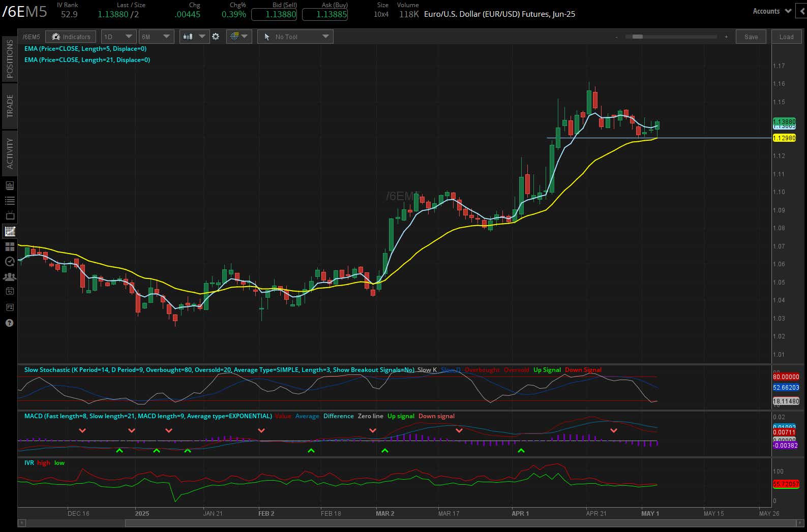Click the /6EM5 symbol field
807x532 pixels.
coord(25,12)
